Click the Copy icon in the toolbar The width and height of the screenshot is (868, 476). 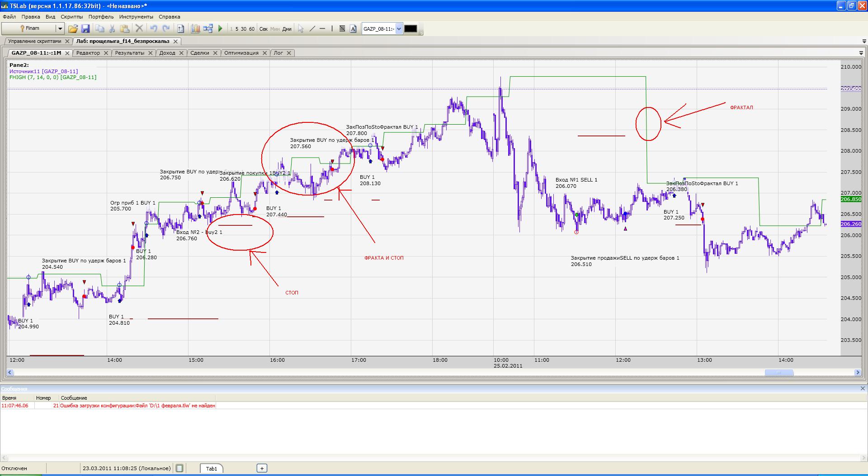[x=100, y=28]
